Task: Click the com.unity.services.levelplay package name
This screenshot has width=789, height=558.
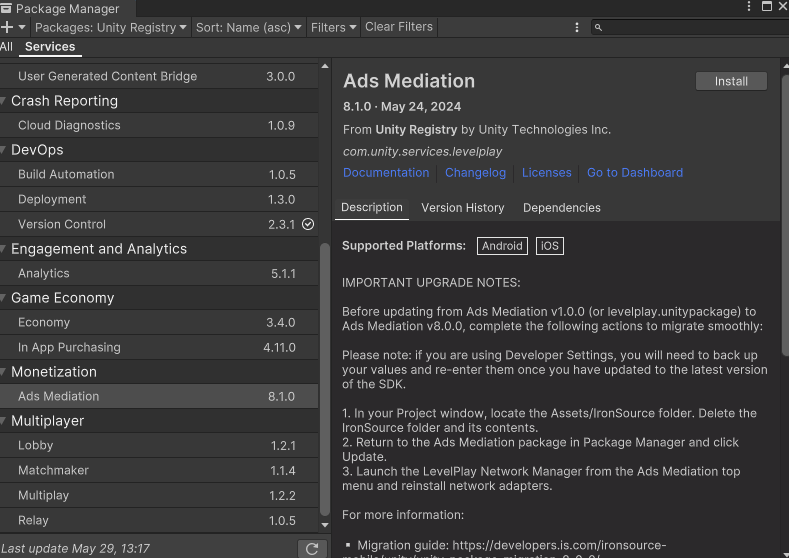Action: (x=423, y=151)
